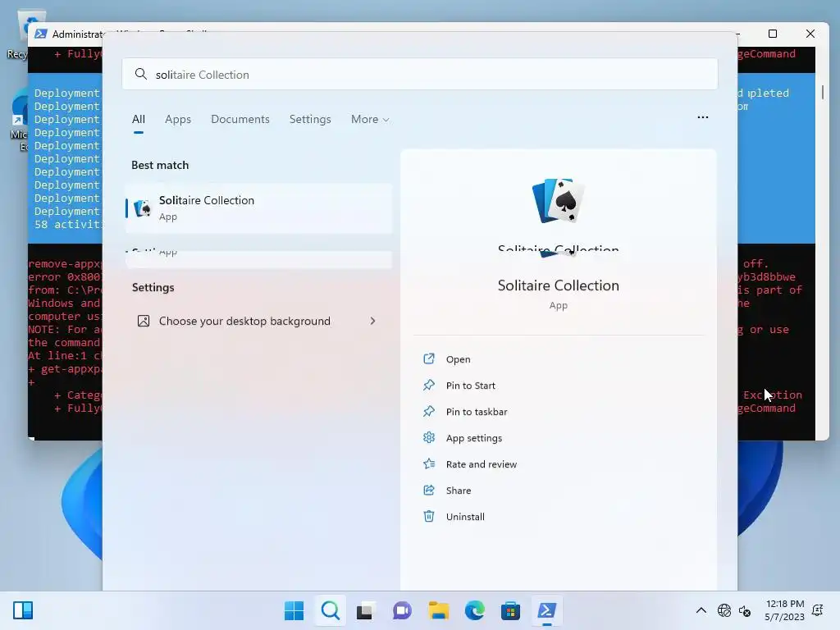Expand the desktop background result chevron
The height and width of the screenshot is (630, 840).
pyautogui.click(x=373, y=321)
